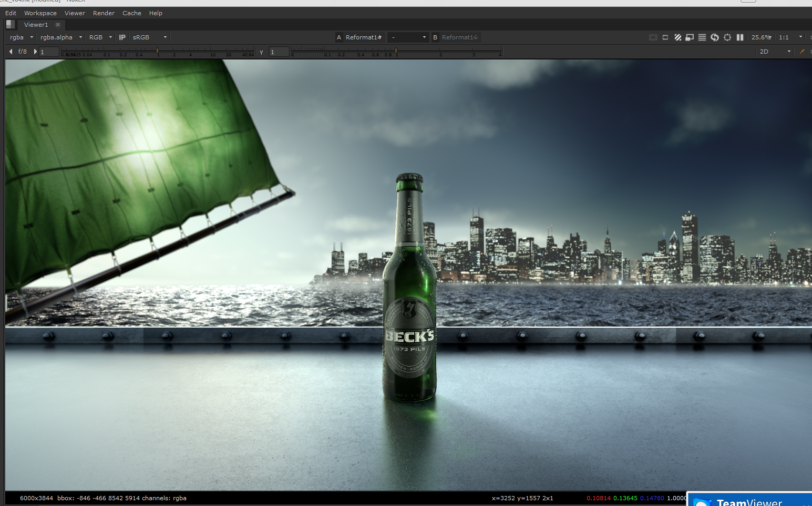812x506 pixels.
Task: Click the gamma value input field
Action: point(279,52)
